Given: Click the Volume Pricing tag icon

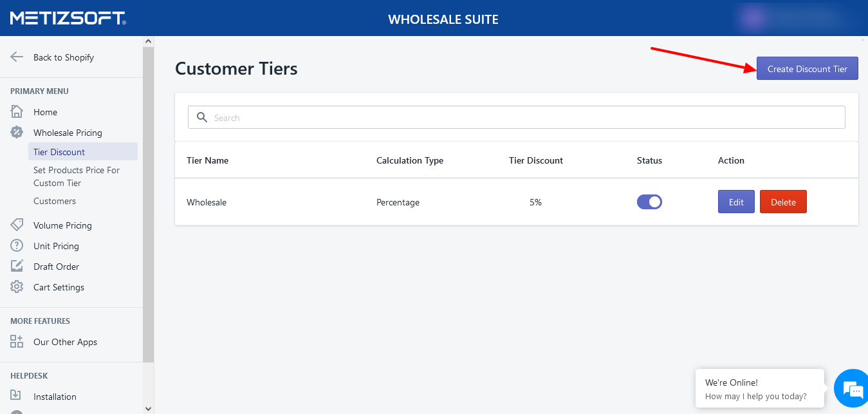Looking at the screenshot, I should click(x=17, y=225).
